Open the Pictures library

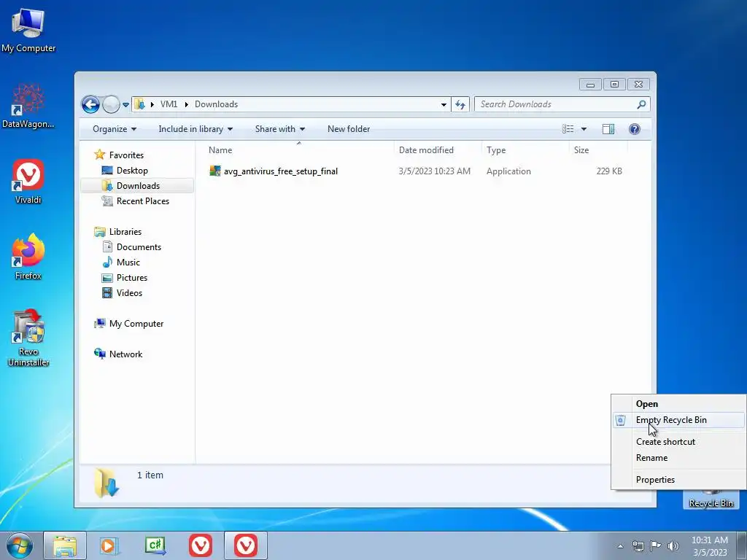(132, 278)
